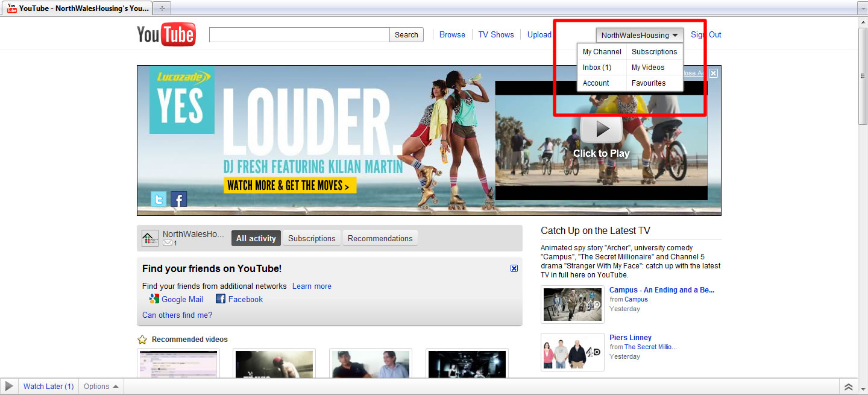Viewport: 868px width, 395px height.
Task: Click the Upload link
Action: click(x=539, y=35)
